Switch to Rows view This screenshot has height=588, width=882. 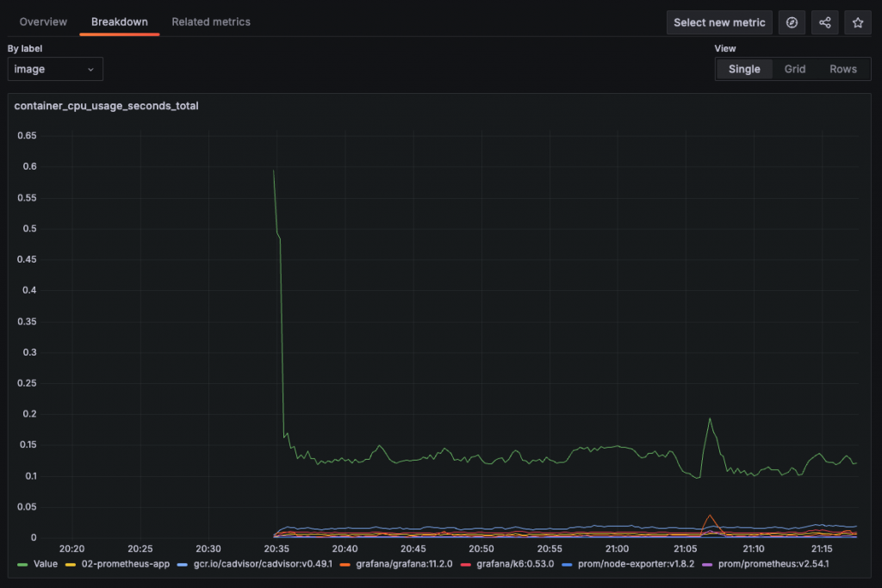tap(843, 69)
